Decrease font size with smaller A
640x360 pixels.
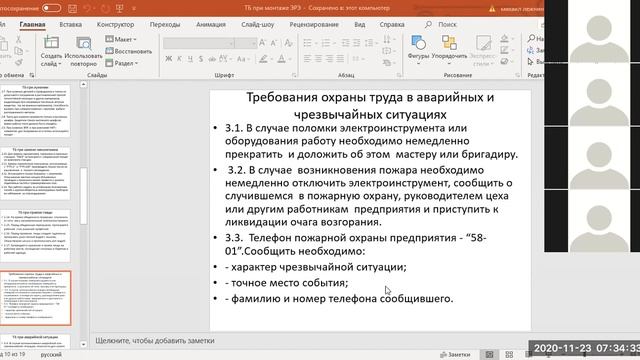click(274, 43)
